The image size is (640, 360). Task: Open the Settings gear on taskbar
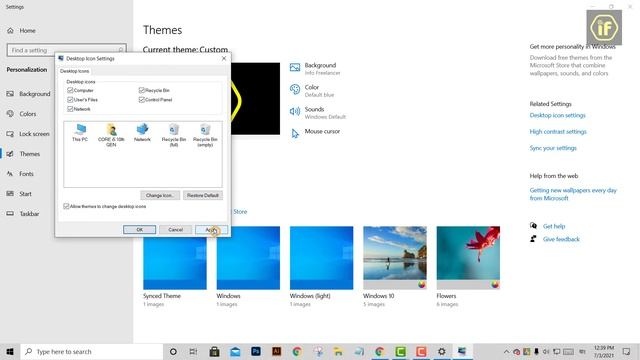[x=442, y=351]
